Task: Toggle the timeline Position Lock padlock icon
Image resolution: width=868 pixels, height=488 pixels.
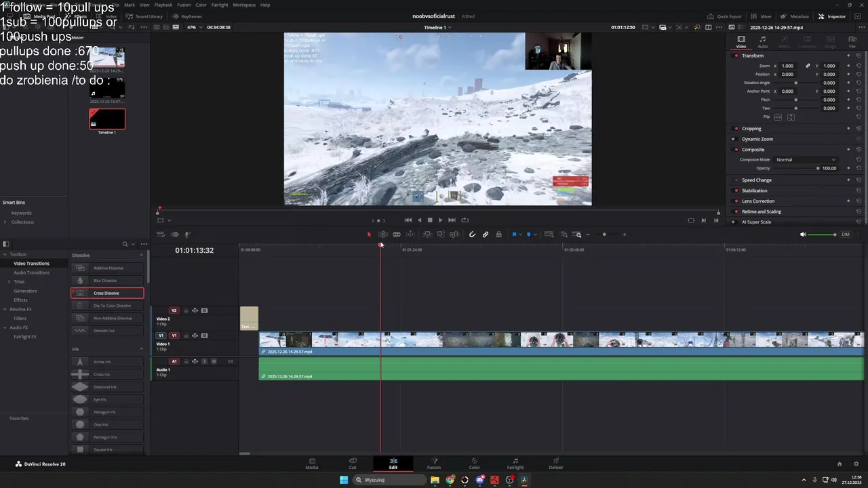Action: (x=498, y=235)
